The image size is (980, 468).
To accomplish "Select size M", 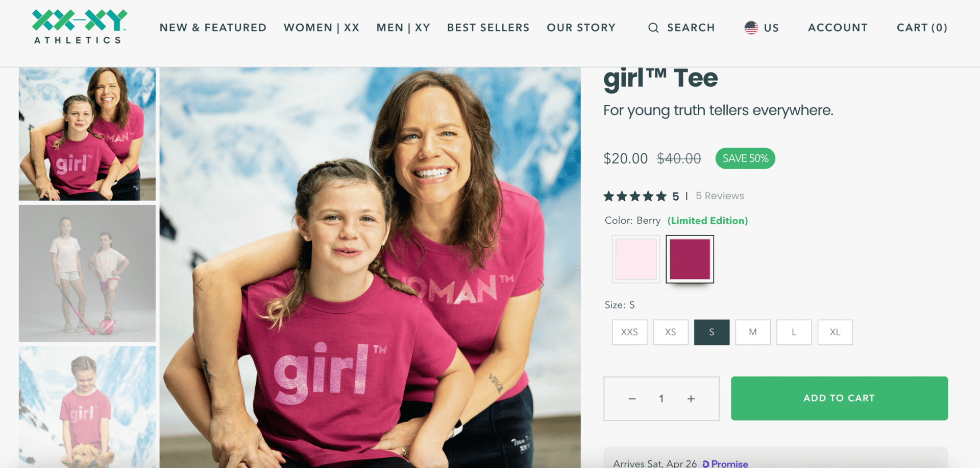I will [x=753, y=332].
